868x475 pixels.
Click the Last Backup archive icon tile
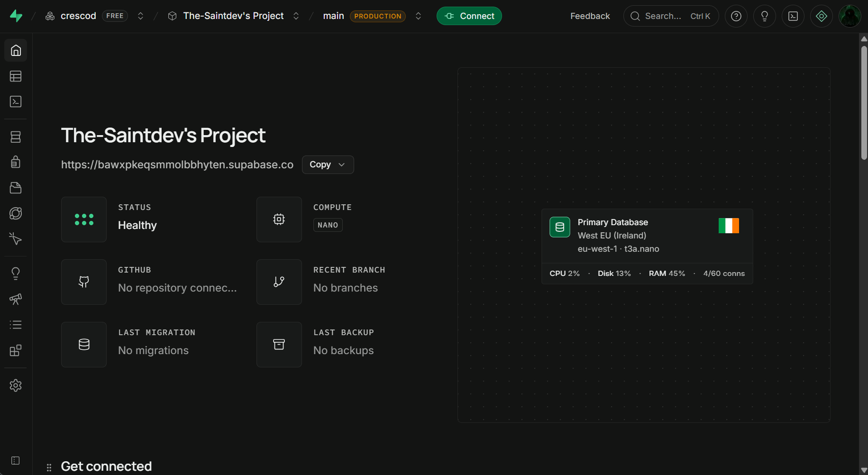[279, 345]
